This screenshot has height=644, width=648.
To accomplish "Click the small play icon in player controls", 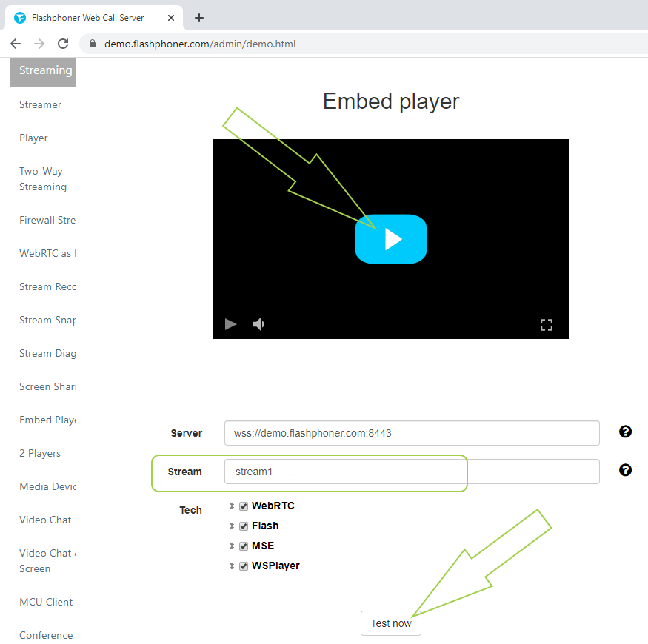I will (230, 324).
